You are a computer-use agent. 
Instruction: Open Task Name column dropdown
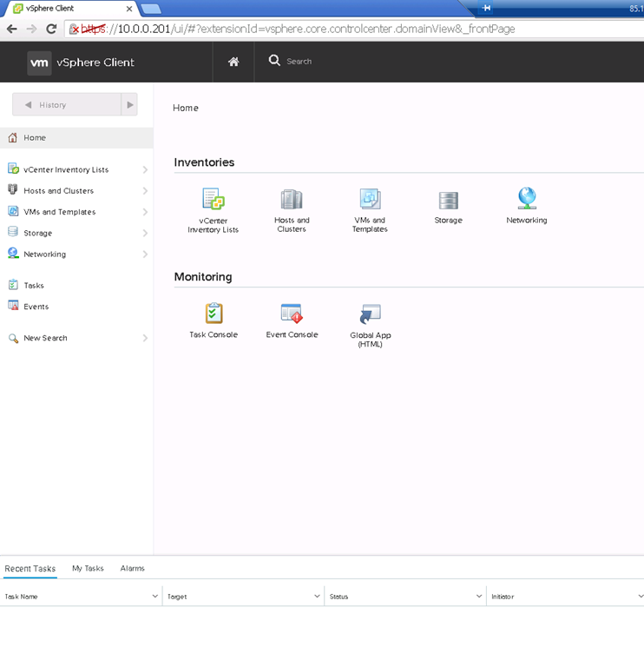pos(154,597)
